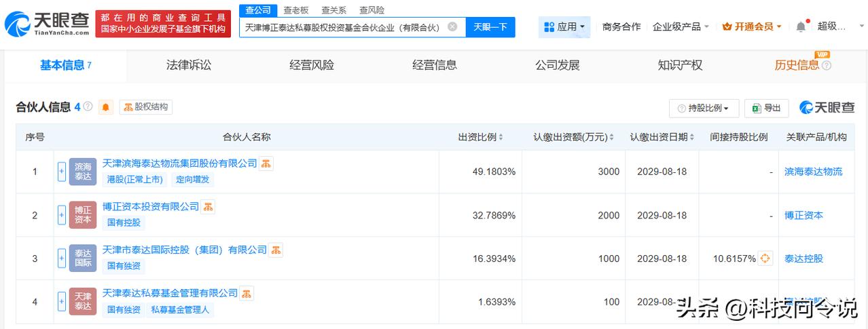Open equity chart icon for 天津泰达私募基金管理
Viewport: 868px width, 329px height.
coord(247,294)
